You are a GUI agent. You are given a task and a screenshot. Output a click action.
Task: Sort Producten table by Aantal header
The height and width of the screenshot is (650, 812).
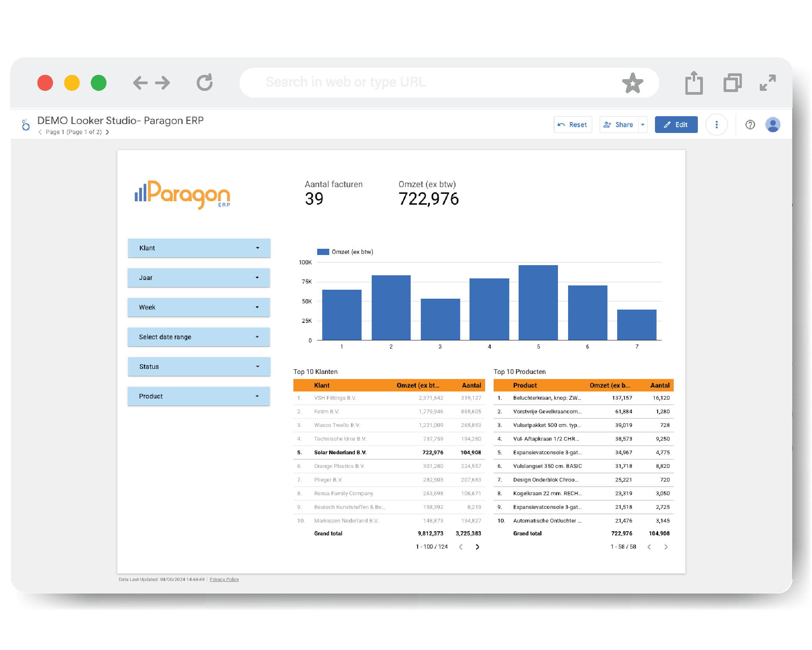point(660,385)
